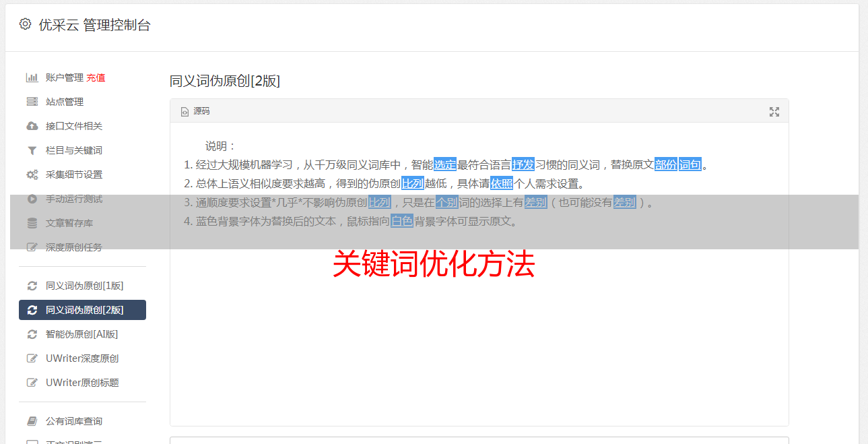Open 同义词伪原创[1版] menu item
Screen dimensions: 868x444
82,286
